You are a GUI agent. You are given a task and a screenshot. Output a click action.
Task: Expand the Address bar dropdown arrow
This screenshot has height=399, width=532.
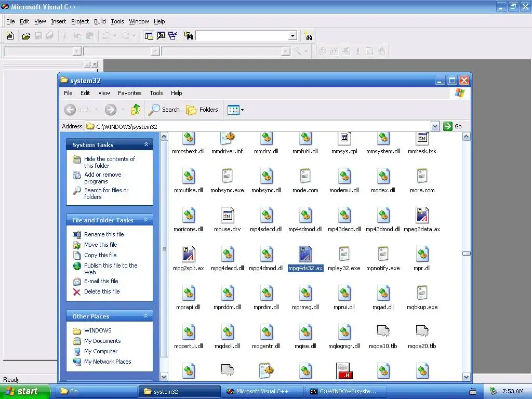coord(435,127)
